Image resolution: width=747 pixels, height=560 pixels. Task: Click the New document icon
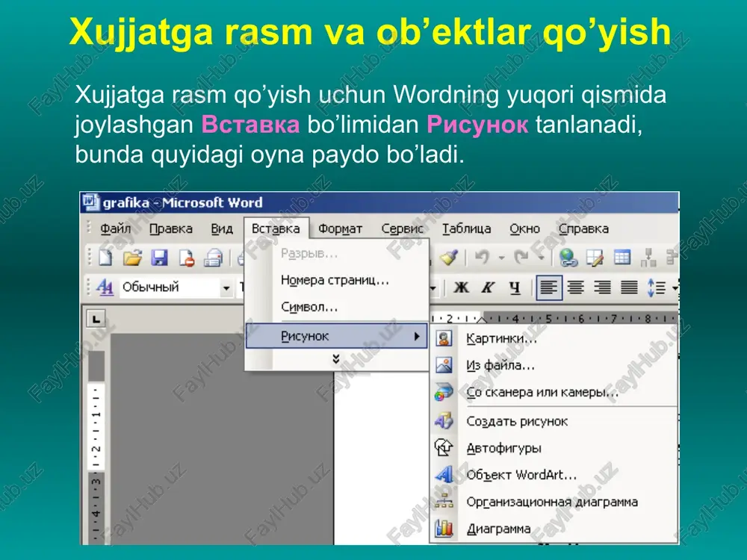(106, 258)
